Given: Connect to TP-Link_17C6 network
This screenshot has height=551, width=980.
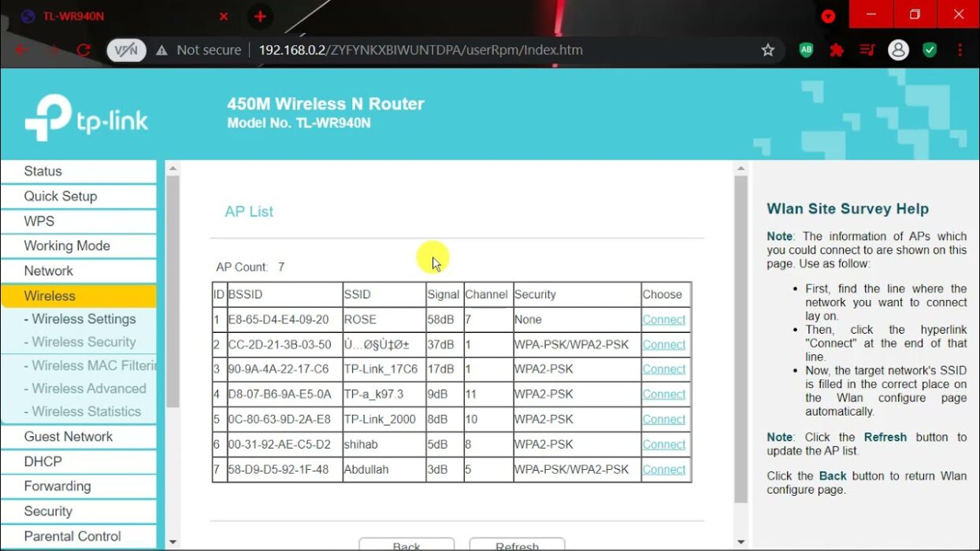Looking at the screenshot, I should pyautogui.click(x=664, y=369).
